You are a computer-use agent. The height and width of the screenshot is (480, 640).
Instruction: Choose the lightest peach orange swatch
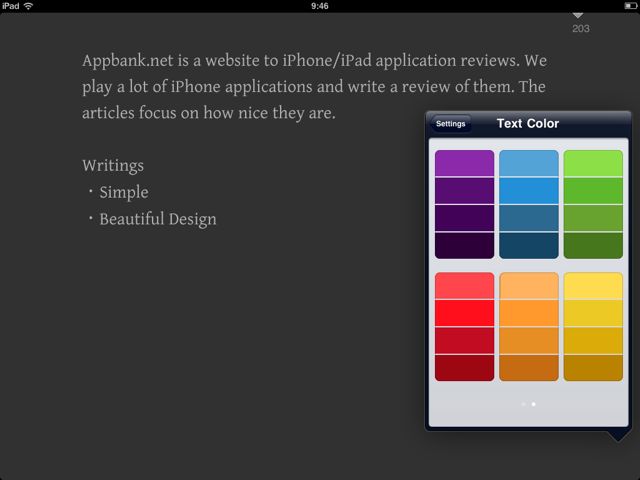[x=529, y=286]
